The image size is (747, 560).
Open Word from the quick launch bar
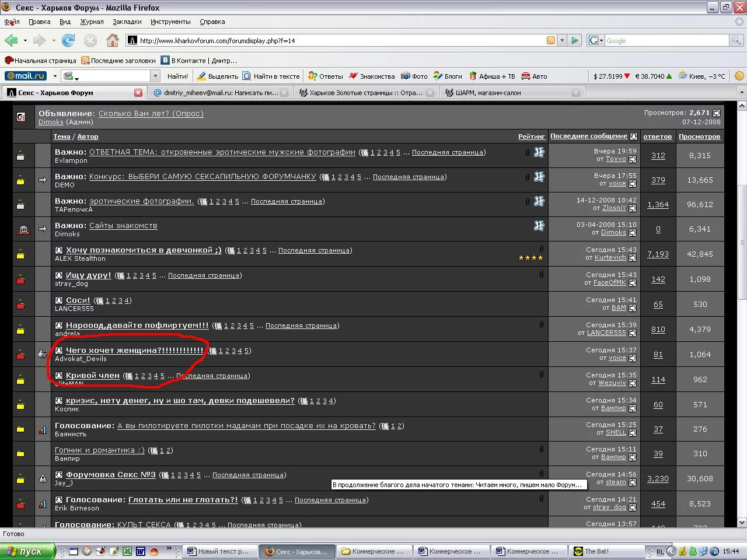(141, 551)
